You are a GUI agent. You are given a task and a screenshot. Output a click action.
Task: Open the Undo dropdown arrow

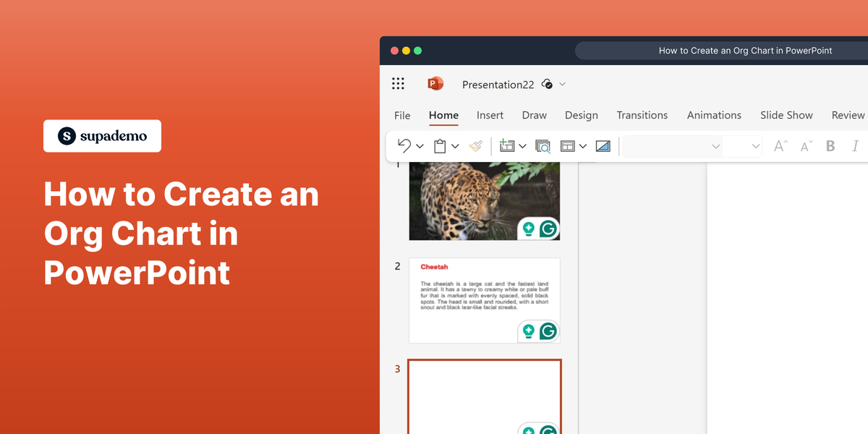pyautogui.click(x=420, y=146)
